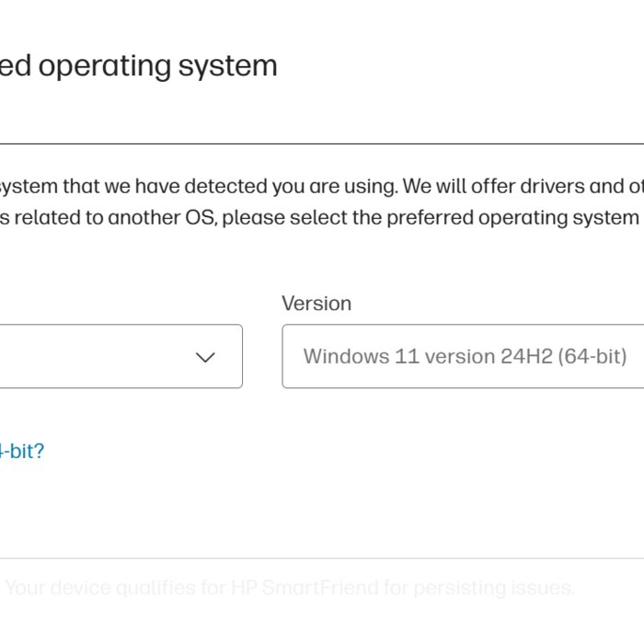Open the Version dropdown showing Windows 11 24H2
The width and height of the screenshot is (644, 644).
click(x=463, y=356)
